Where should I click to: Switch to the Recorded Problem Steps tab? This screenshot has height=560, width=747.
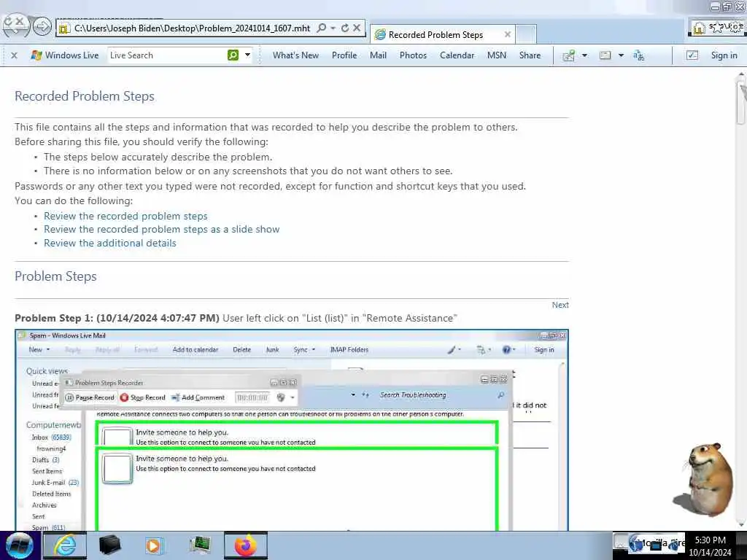tap(436, 35)
